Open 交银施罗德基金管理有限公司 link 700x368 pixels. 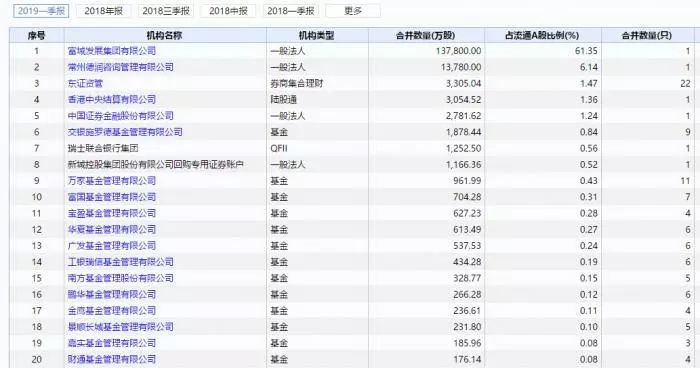pyautogui.click(x=125, y=132)
